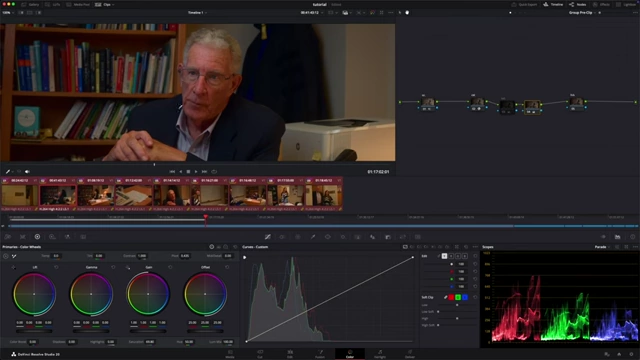
Task: Open the Group Pre-Clip node mode dropdown
Action: [582, 13]
